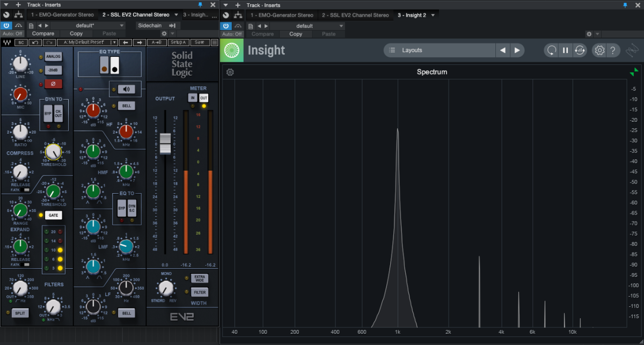The image size is (644, 345).
Task: Toggle dynamics BYP button in DYN TO
Action: pyautogui.click(x=47, y=114)
